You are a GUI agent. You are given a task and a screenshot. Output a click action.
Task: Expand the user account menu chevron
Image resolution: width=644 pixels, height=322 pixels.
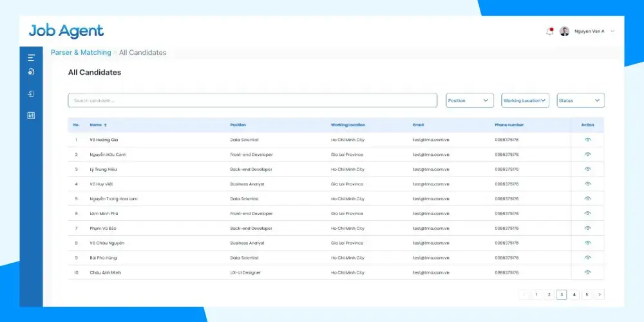(x=612, y=31)
